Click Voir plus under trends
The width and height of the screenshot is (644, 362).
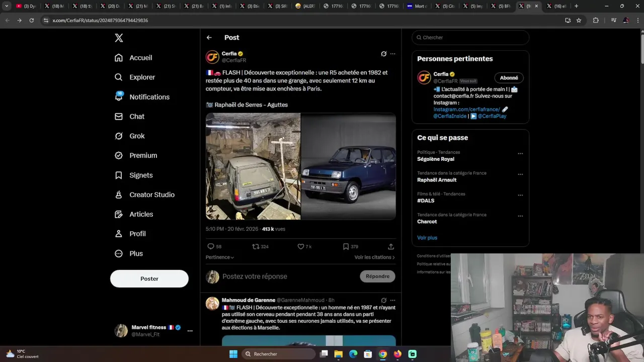coord(427,238)
